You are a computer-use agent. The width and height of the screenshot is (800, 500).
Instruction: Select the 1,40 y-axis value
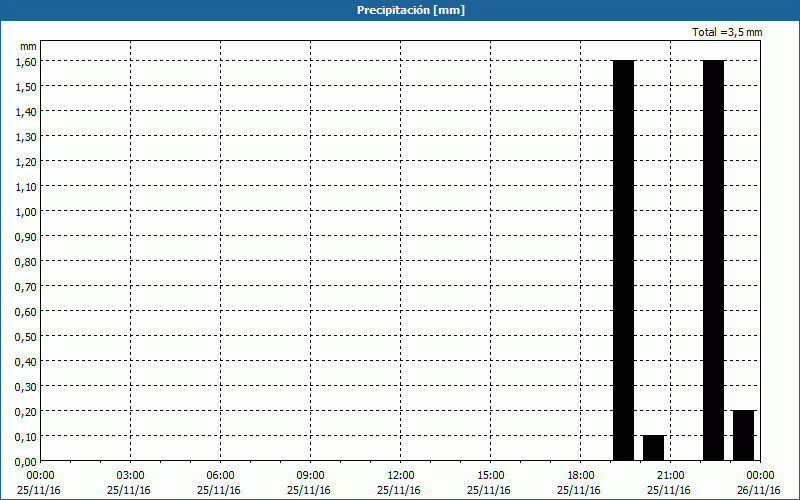pos(26,111)
